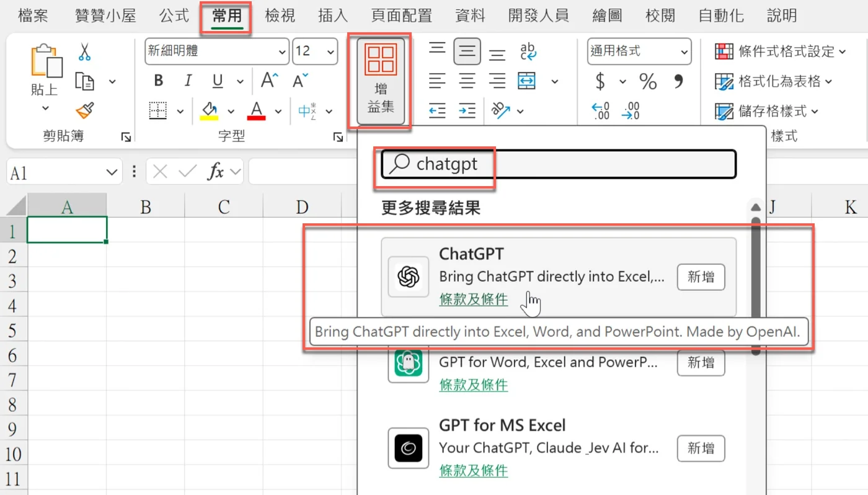Click 新增 for GPT for MS Excel

701,448
